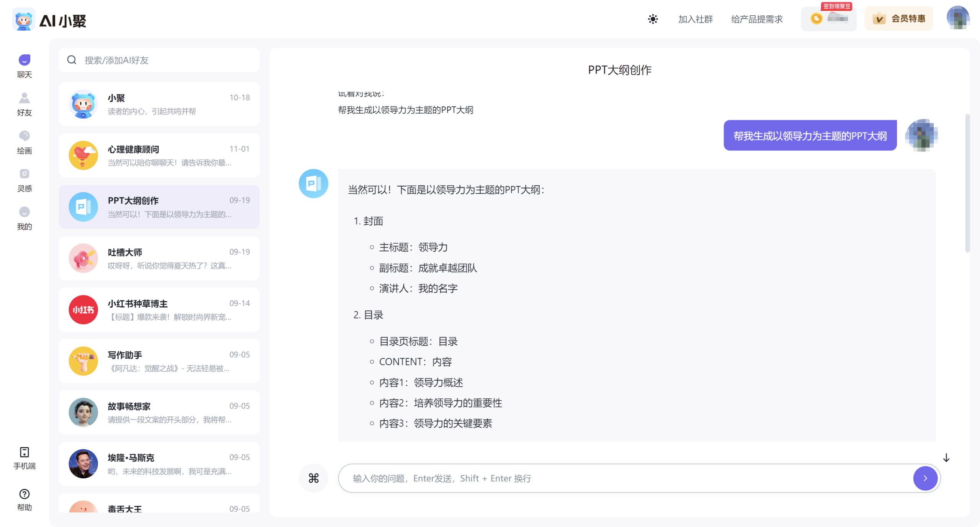Switch to 绘画 painting section
980x527 pixels.
(x=24, y=142)
